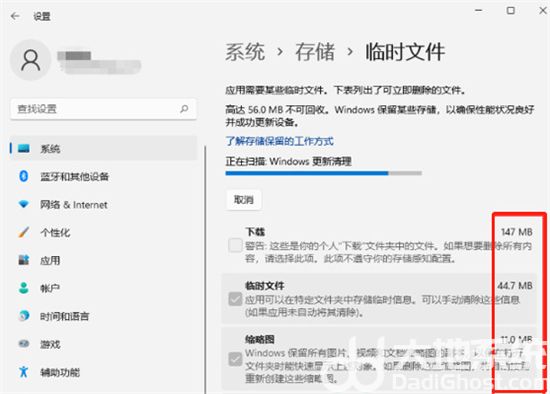Go to 系统 in breadcrumb
Image resolution: width=550 pixels, height=394 pixels.
tap(245, 52)
